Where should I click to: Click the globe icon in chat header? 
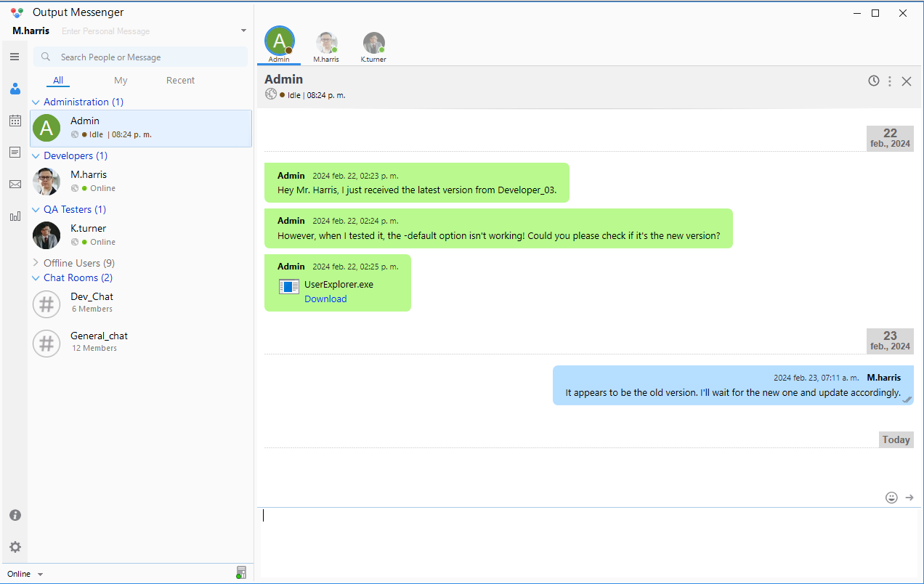(271, 94)
